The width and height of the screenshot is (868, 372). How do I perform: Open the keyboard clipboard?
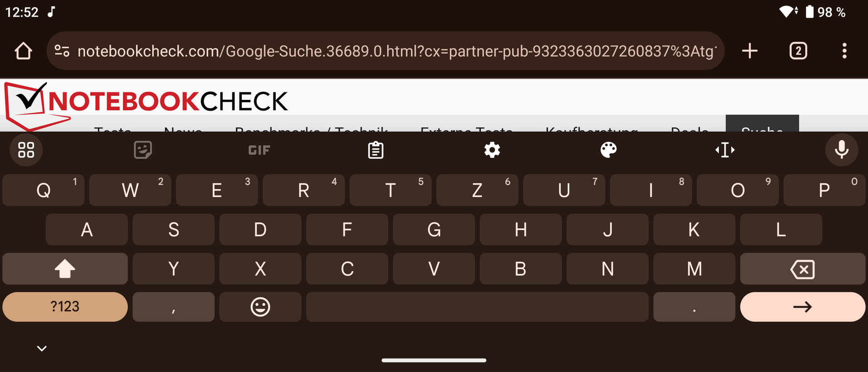pyautogui.click(x=376, y=150)
